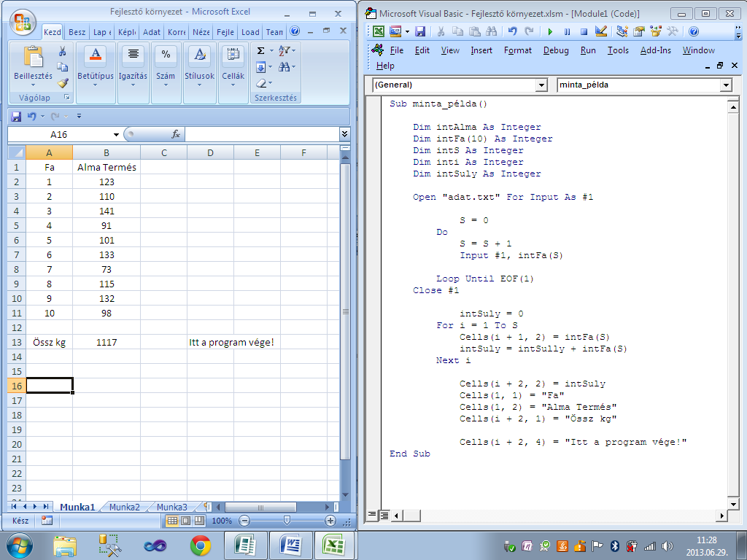Screen dimensions: 747x560
Task: Open the Name Box dropdown arrow
Action: (x=116, y=135)
